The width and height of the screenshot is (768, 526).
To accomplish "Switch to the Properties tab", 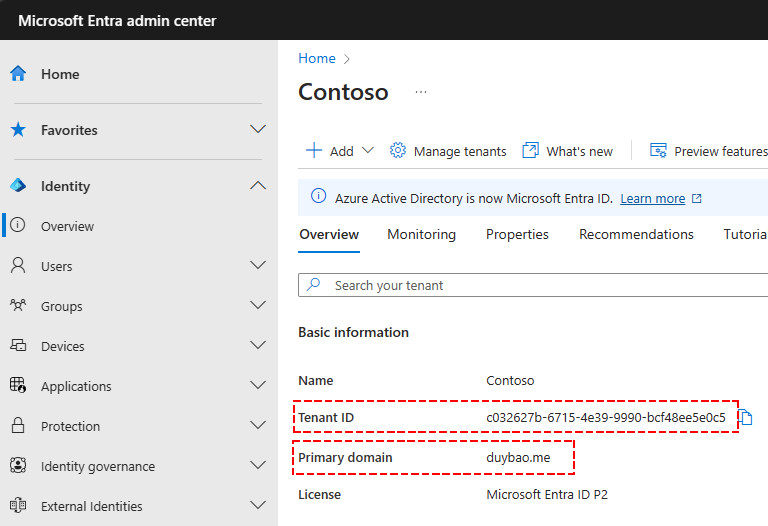I will [x=517, y=235].
